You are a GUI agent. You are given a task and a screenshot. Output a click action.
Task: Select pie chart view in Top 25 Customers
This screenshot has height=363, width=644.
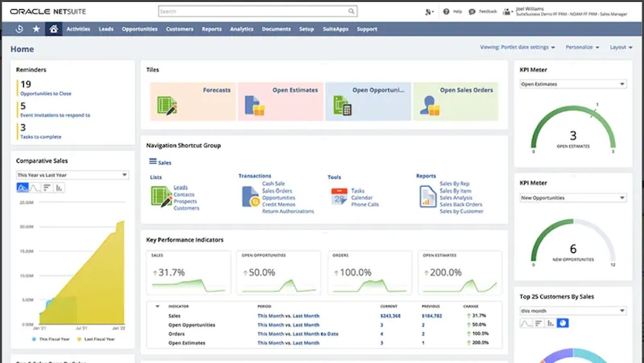563,323
